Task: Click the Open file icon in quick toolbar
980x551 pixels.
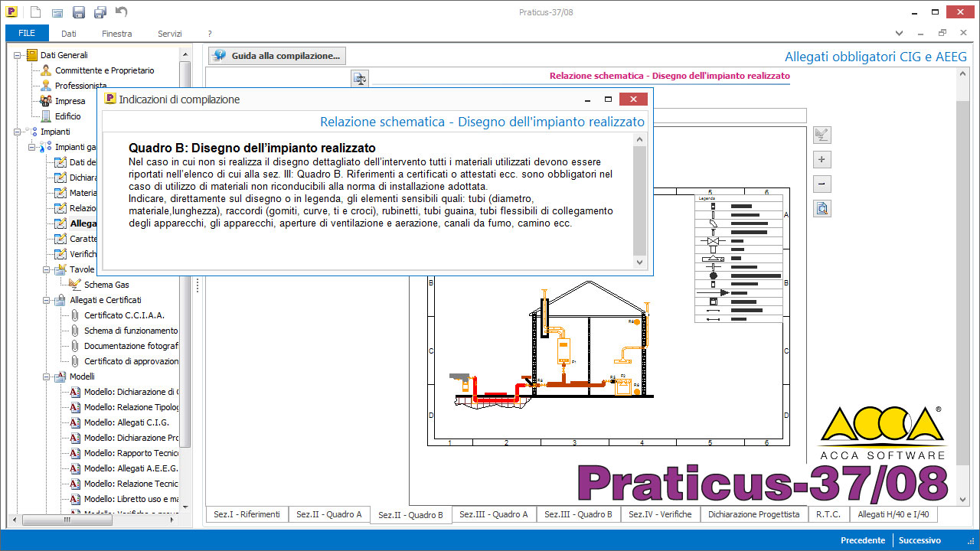Action: point(57,11)
